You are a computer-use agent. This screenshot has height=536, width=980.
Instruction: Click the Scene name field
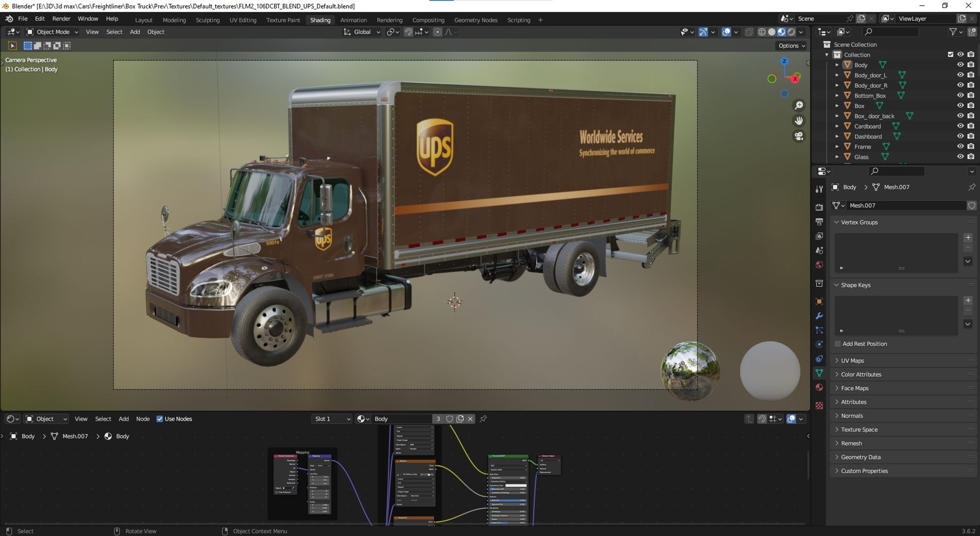[x=819, y=18]
